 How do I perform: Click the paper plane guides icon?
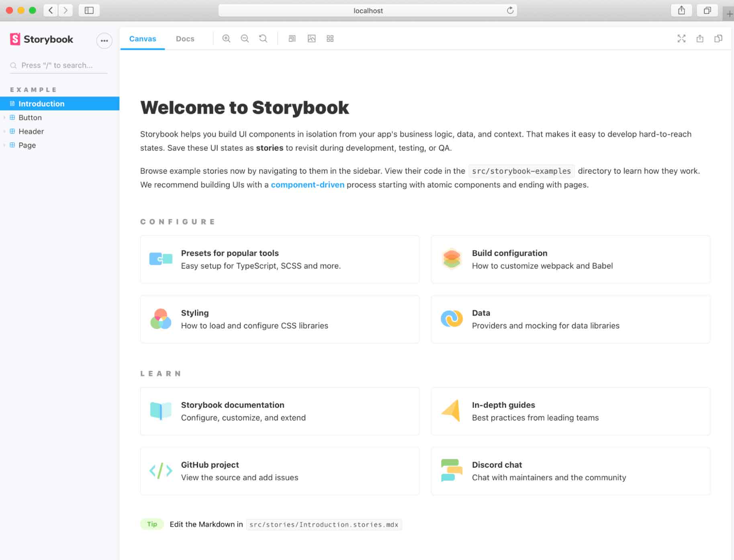click(451, 410)
